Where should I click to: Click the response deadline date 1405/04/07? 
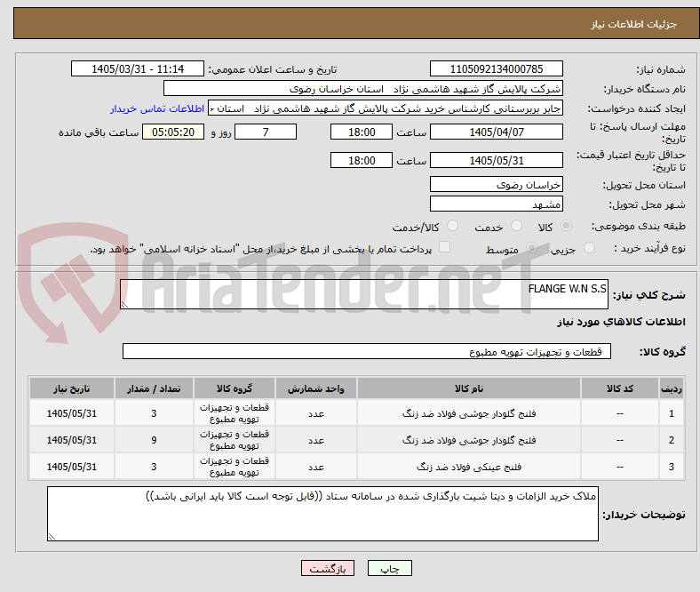point(496,132)
